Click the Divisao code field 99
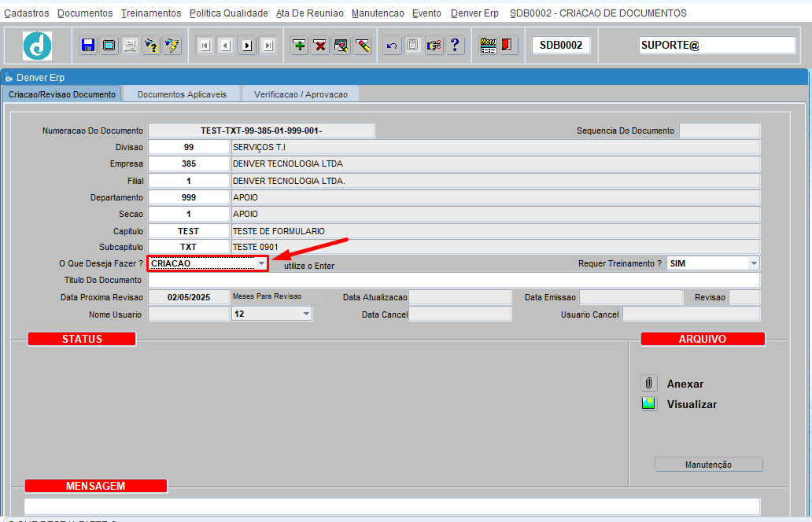The image size is (812, 522). click(189, 147)
